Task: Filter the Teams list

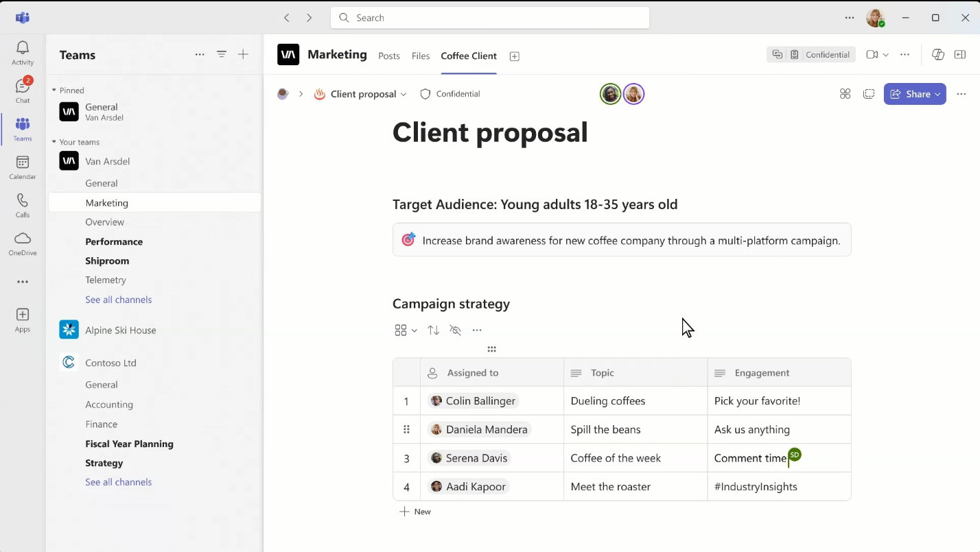Action: [222, 54]
